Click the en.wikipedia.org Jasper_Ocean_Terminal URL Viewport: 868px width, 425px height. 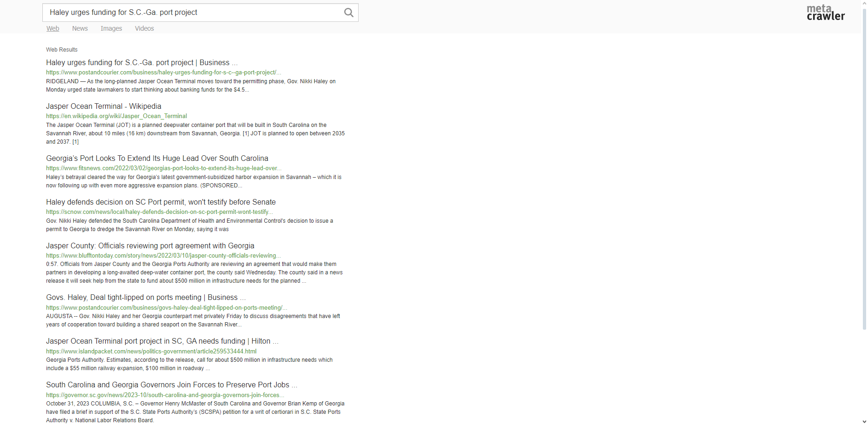click(116, 116)
